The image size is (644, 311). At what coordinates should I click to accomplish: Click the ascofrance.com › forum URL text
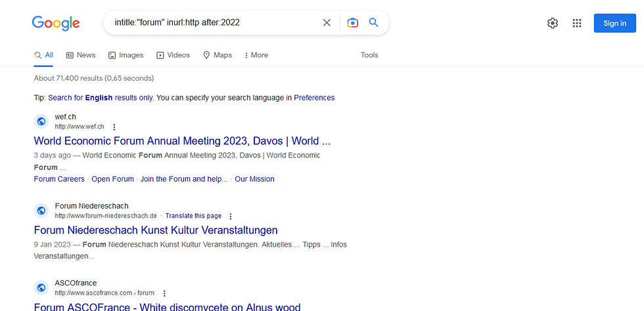pos(104,293)
